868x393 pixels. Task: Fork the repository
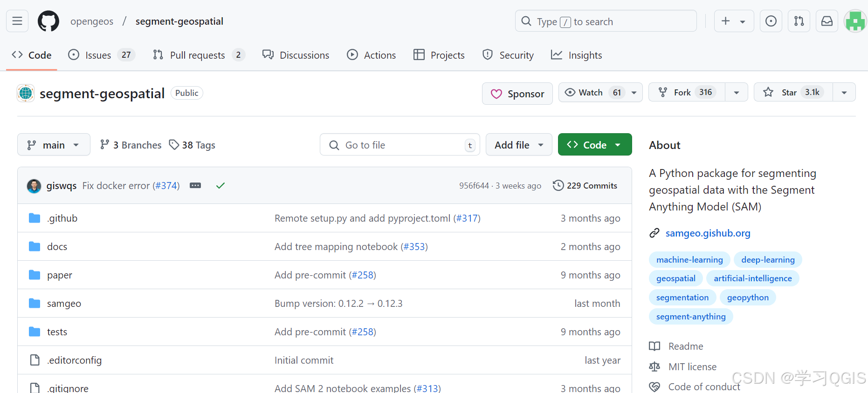coord(687,93)
